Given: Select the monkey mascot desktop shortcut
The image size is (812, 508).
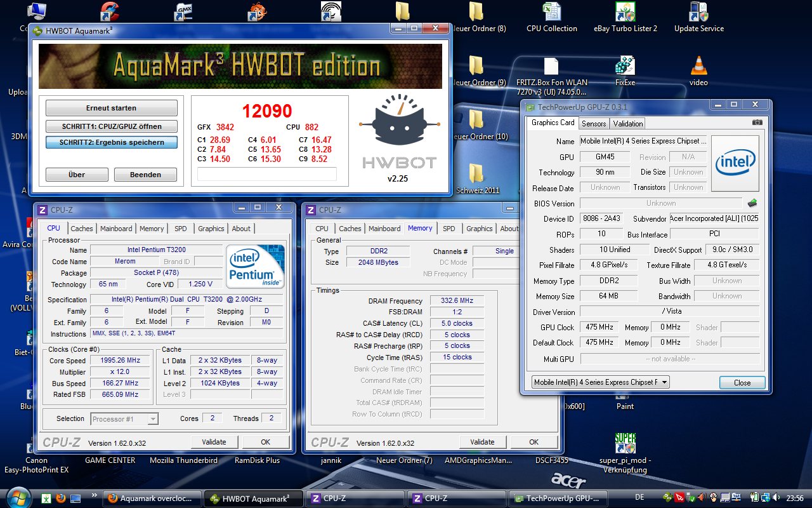Looking at the screenshot, I should point(258,11).
